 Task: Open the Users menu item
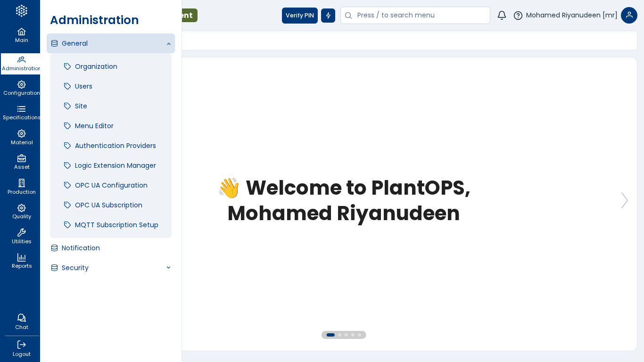coord(83,86)
